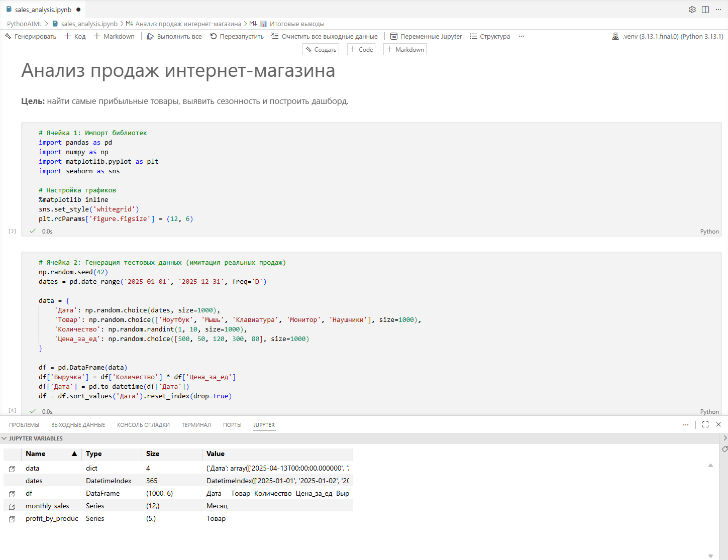Click the split editor layout icon
This screenshot has height=560, width=728.
coord(705,10)
